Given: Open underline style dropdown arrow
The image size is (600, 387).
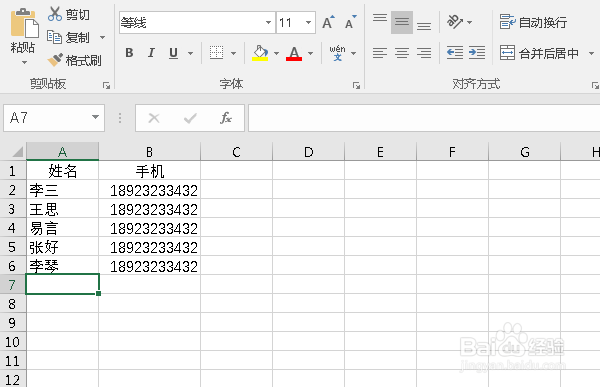Looking at the screenshot, I should [190, 53].
